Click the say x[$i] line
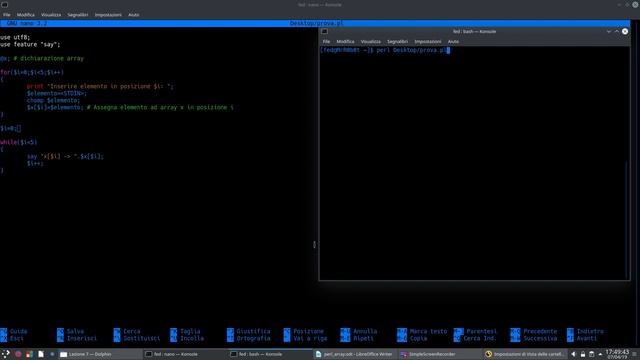Image resolution: width=640 pixels, height=360 pixels. click(x=65, y=156)
